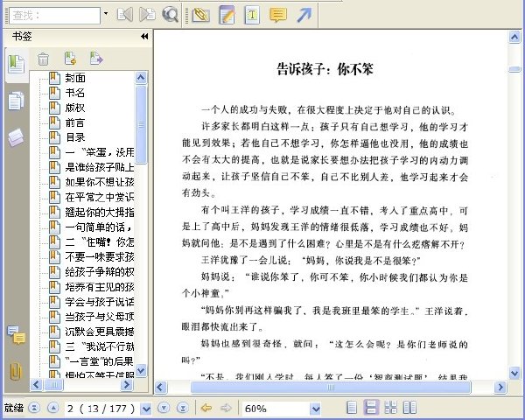
Task: Click bookmark list scroll up arrow
Action: click(x=141, y=78)
